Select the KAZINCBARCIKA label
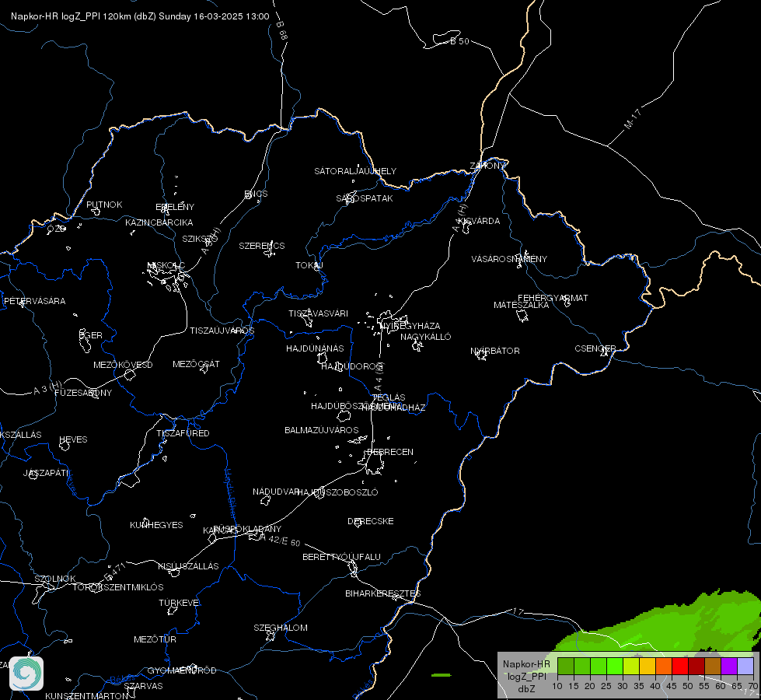This screenshot has width=761, height=700. tap(159, 222)
